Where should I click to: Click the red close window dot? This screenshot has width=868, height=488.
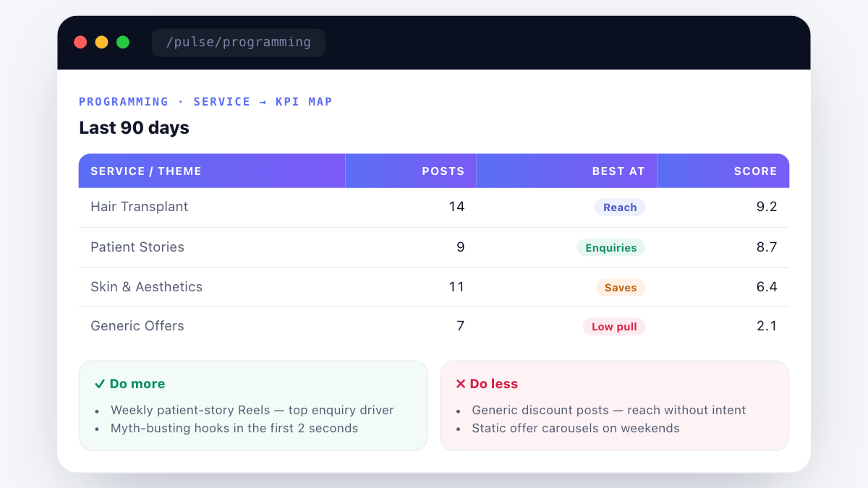point(80,43)
